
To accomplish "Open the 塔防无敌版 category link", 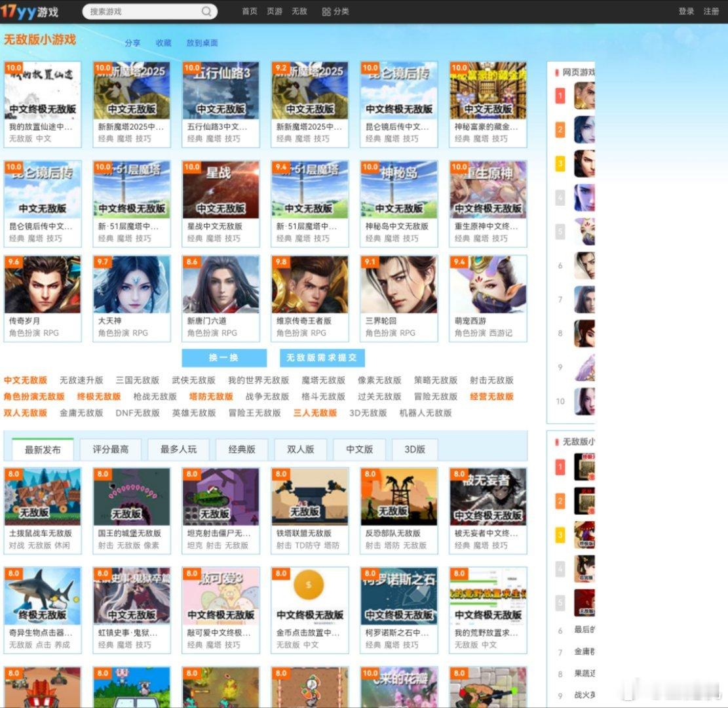I will [x=211, y=396].
